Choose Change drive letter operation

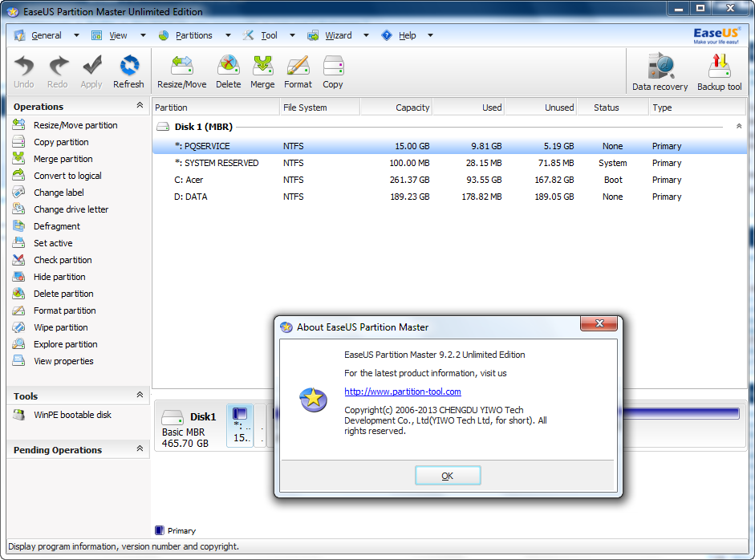tap(71, 209)
